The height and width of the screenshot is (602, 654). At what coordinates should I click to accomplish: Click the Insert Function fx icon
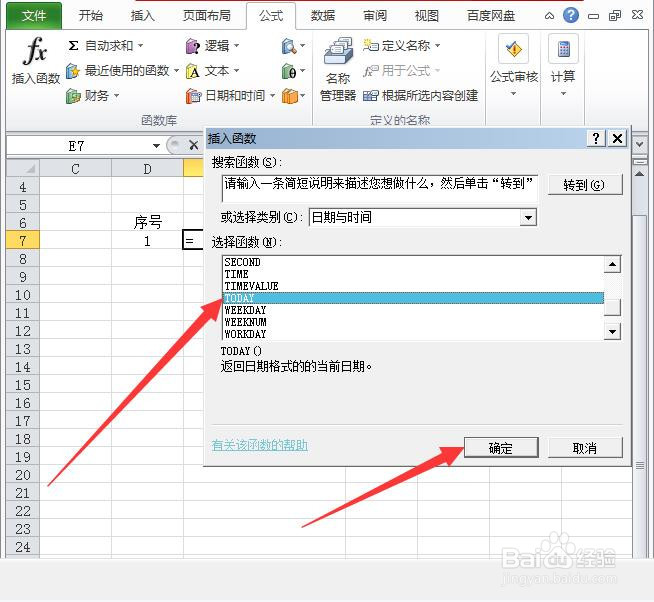tap(35, 51)
